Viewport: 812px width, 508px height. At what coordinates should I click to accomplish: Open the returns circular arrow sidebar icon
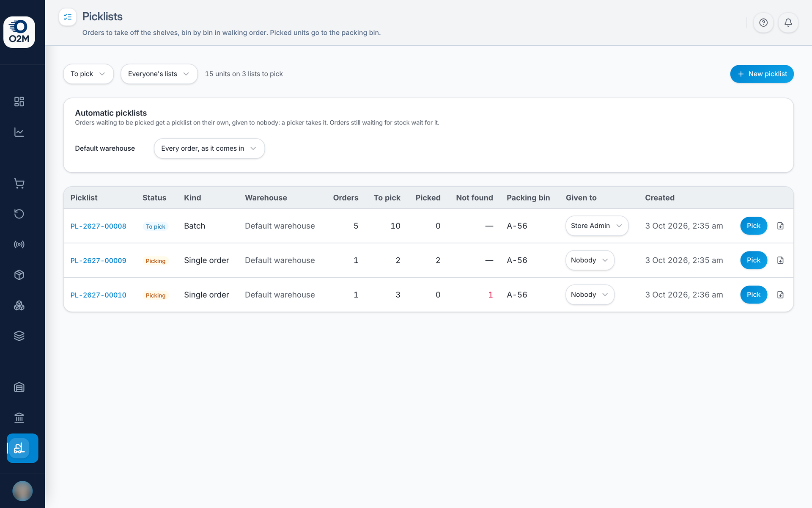click(19, 214)
